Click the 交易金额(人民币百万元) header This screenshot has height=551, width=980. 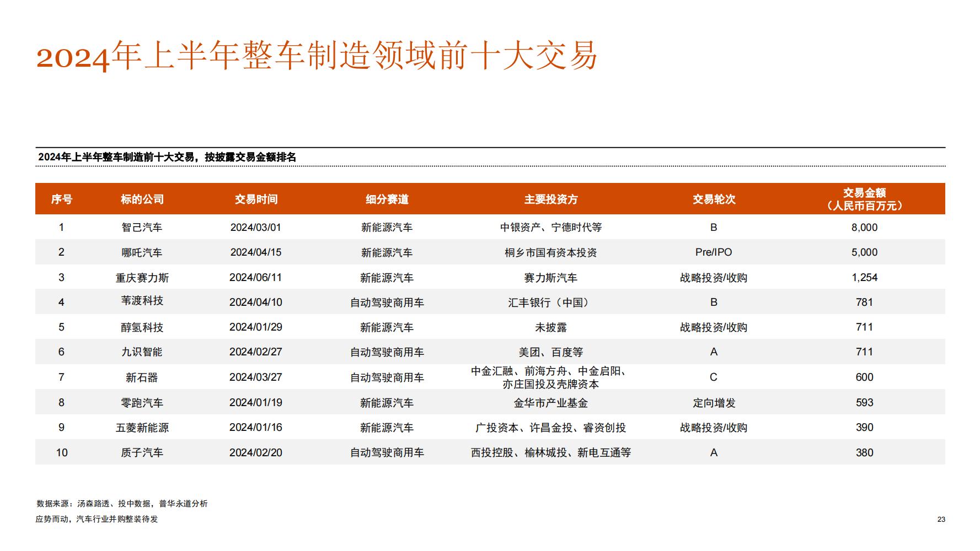864,199
